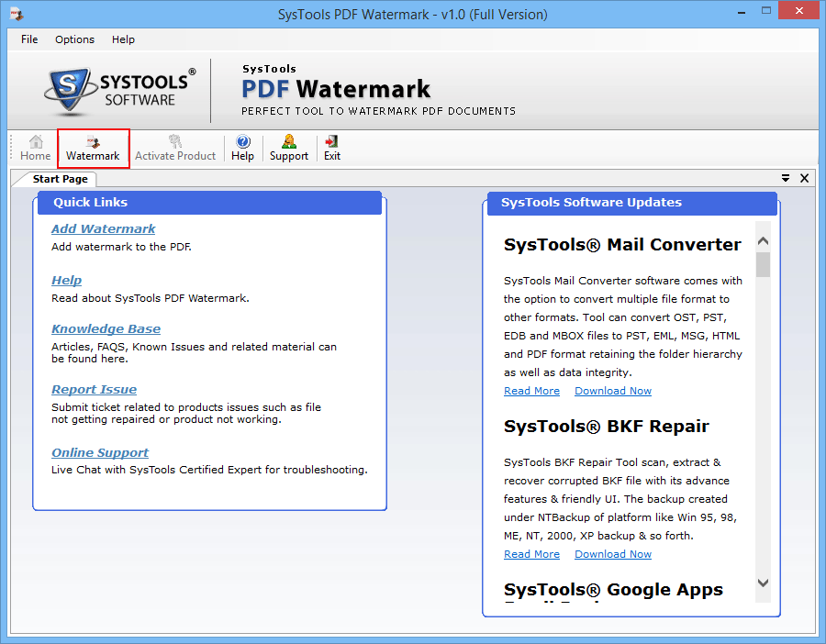Click the app icon in title bar

click(17, 14)
